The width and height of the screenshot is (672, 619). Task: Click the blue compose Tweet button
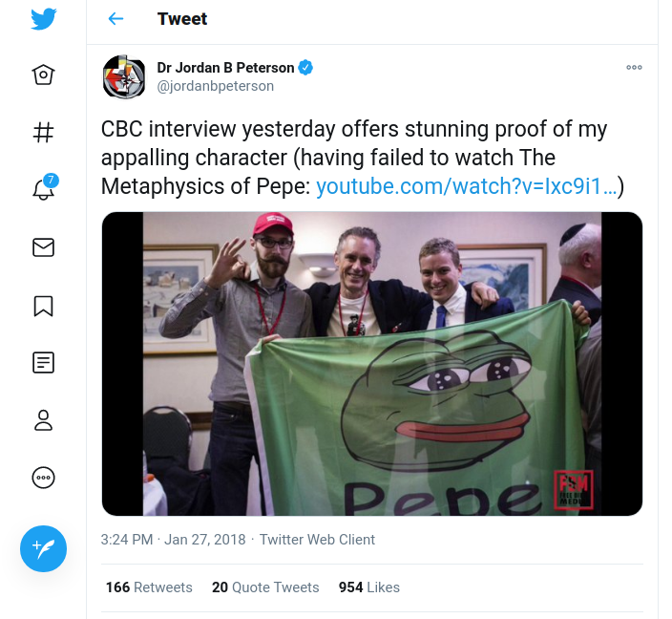tap(43, 548)
